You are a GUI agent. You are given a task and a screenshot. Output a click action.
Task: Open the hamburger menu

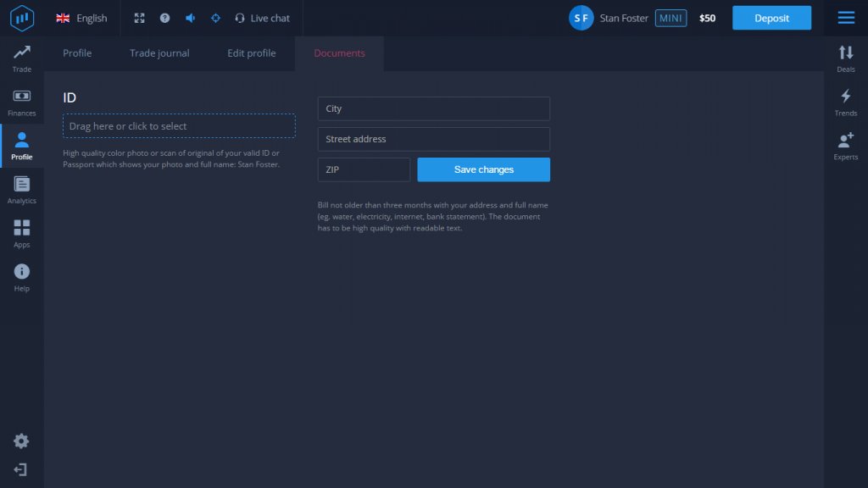coord(846,18)
